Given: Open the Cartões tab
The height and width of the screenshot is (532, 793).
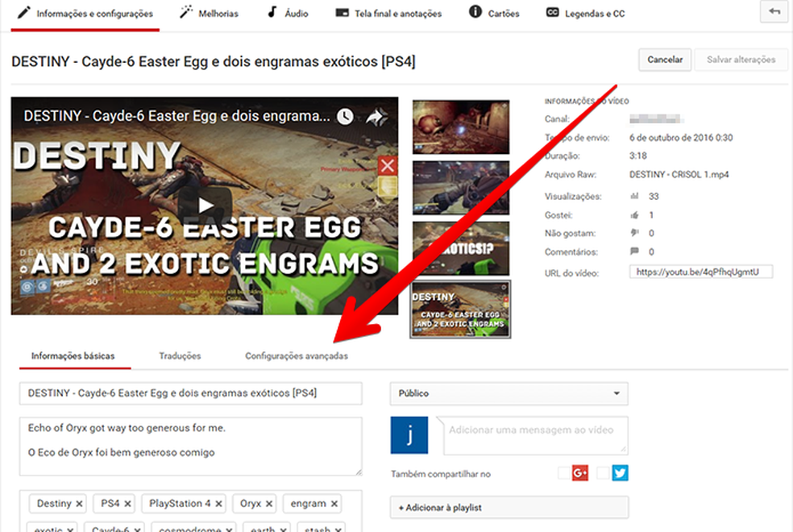Looking at the screenshot, I should coord(494,13).
